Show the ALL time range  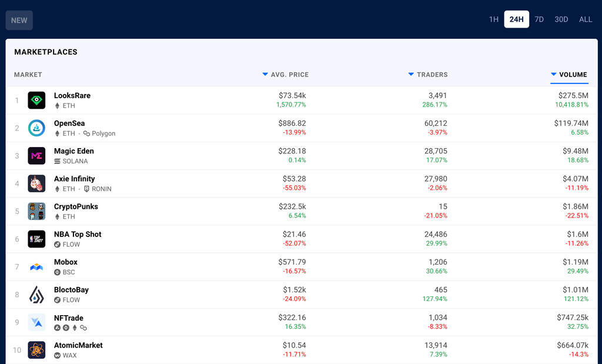tap(586, 19)
